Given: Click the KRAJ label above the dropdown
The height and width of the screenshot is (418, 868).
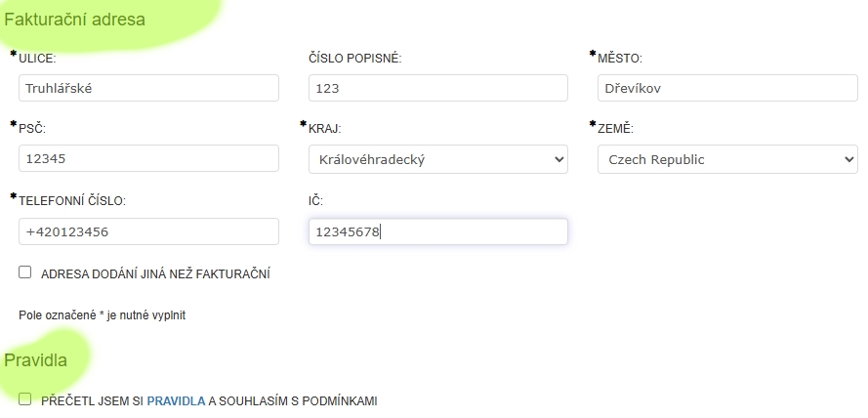Looking at the screenshot, I should coord(324,129).
